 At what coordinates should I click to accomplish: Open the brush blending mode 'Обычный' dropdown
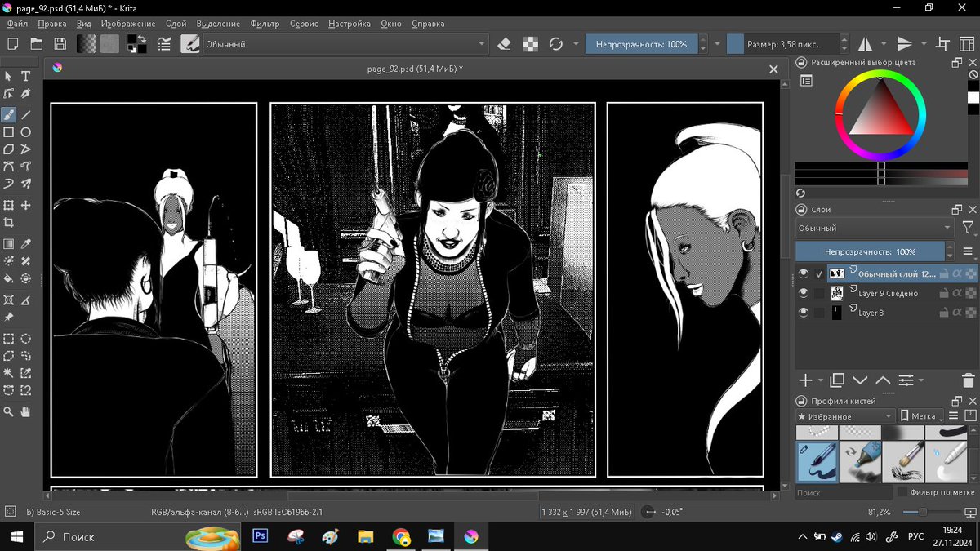point(345,44)
